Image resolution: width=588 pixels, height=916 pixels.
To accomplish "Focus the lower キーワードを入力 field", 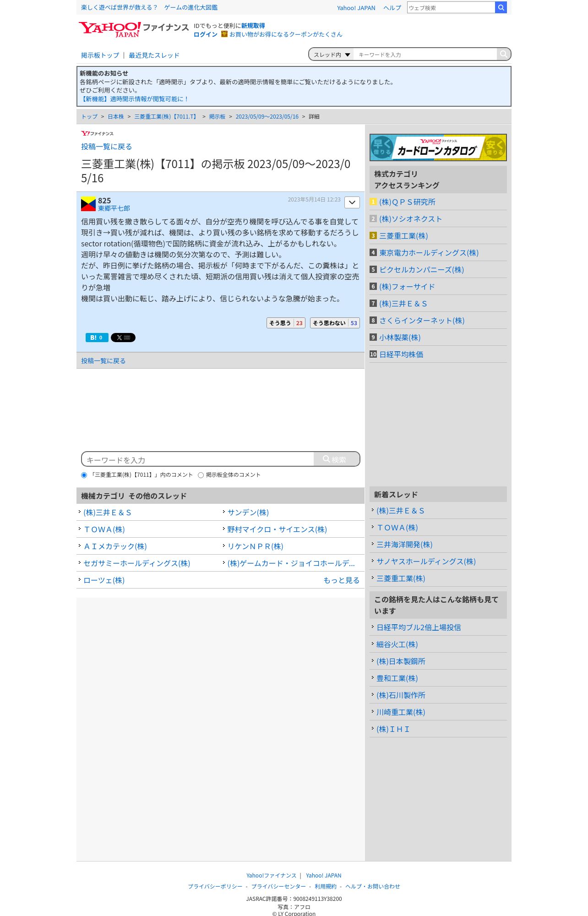I will (198, 459).
